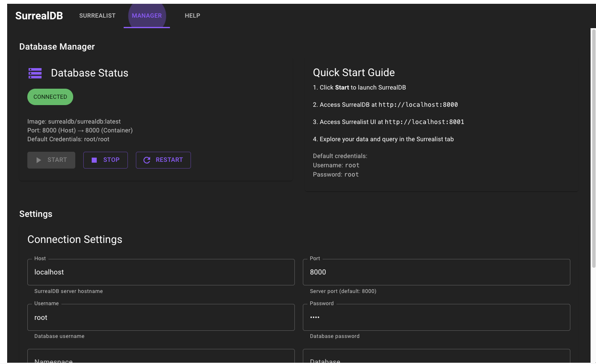The image size is (596, 364).
Task: Click the Port field showing 8000
Action: point(437,272)
